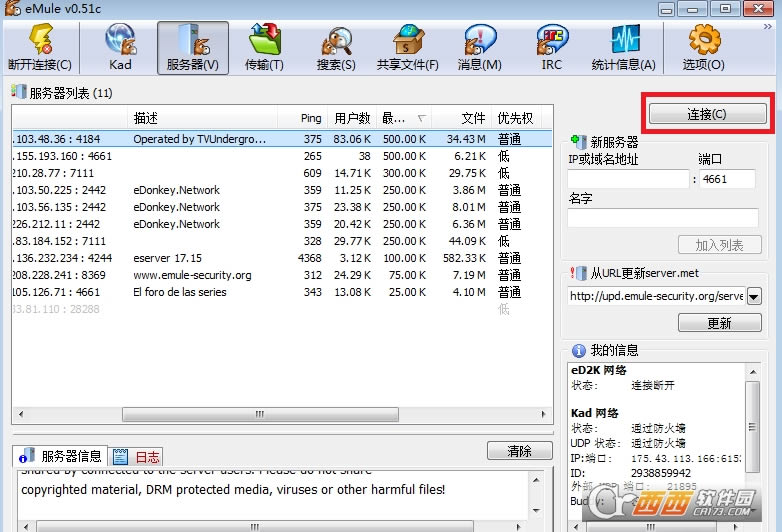Open 统计信息 statistics toolbar icon
This screenshot has width=782, height=532.
pyautogui.click(x=623, y=47)
